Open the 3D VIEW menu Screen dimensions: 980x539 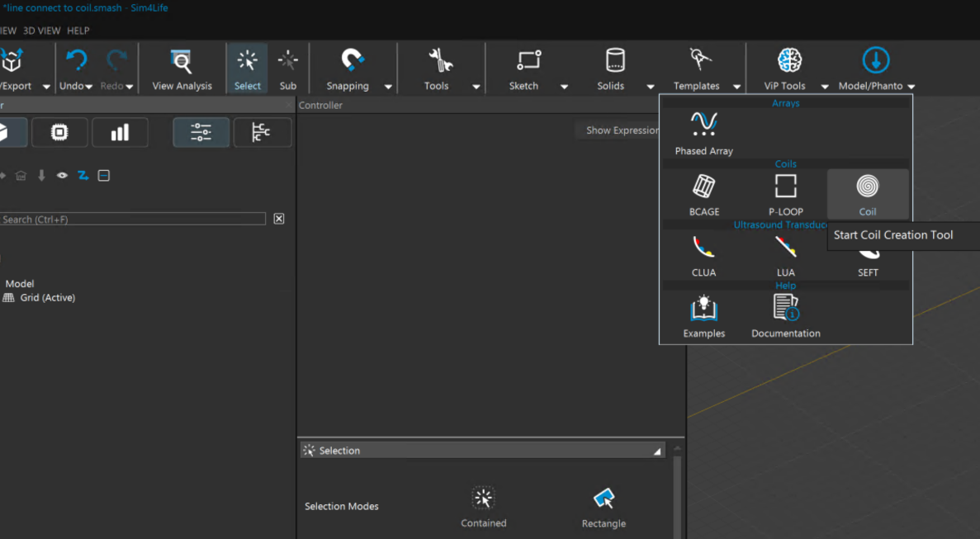pos(41,31)
